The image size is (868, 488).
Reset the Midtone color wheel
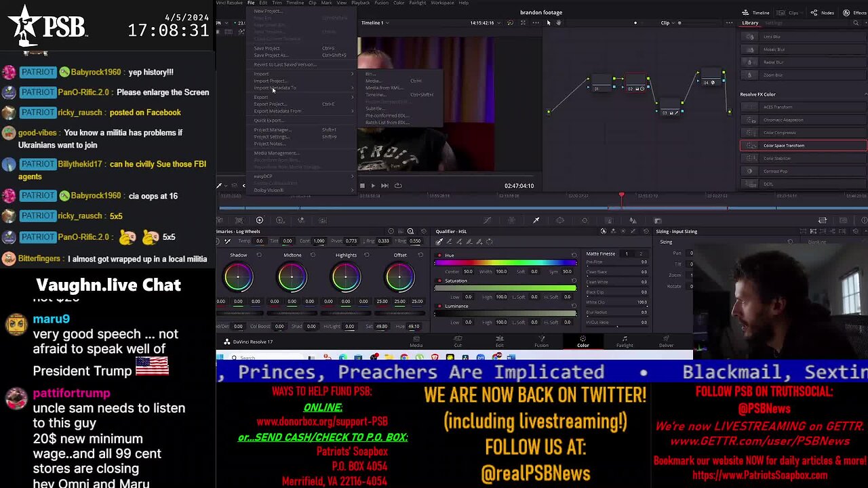(x=313, y=256)
